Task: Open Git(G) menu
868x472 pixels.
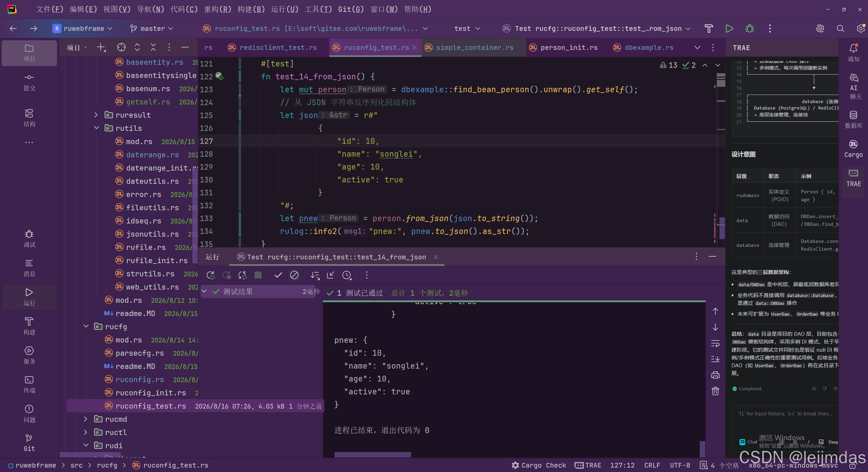Action: 351,9
